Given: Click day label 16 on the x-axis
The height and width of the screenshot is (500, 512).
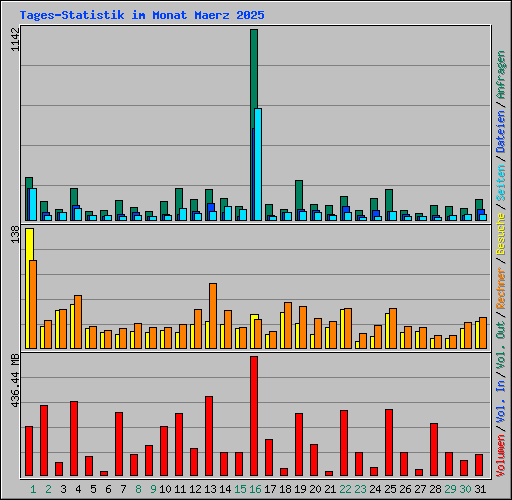Looking at the screenshot, I should [255, 489].
